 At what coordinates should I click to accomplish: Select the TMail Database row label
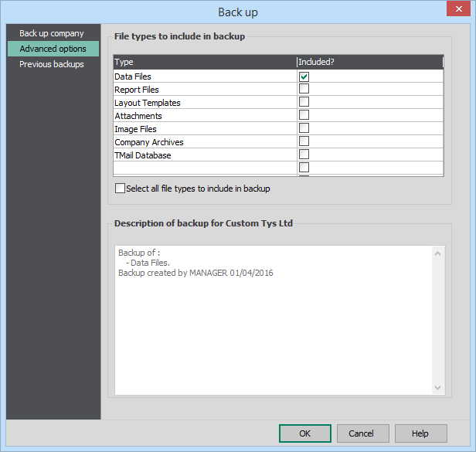pyautogui.click(x=143, y=155)
